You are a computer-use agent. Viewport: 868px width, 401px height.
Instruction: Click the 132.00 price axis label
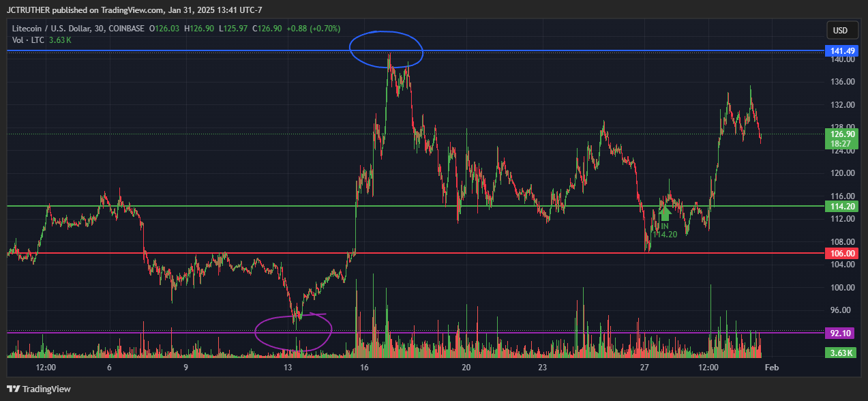point(841,105)
